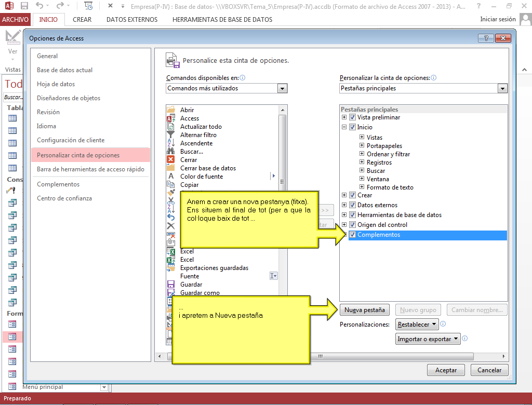The height and width of the screenshot is (405, 532).
Task: Click the Buscar binoculars icon
Action: point(171,151)
